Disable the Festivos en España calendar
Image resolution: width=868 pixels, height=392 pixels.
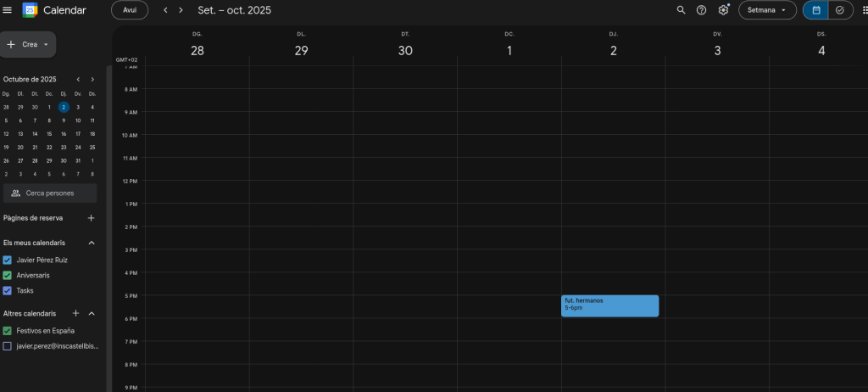click(8, 331)
